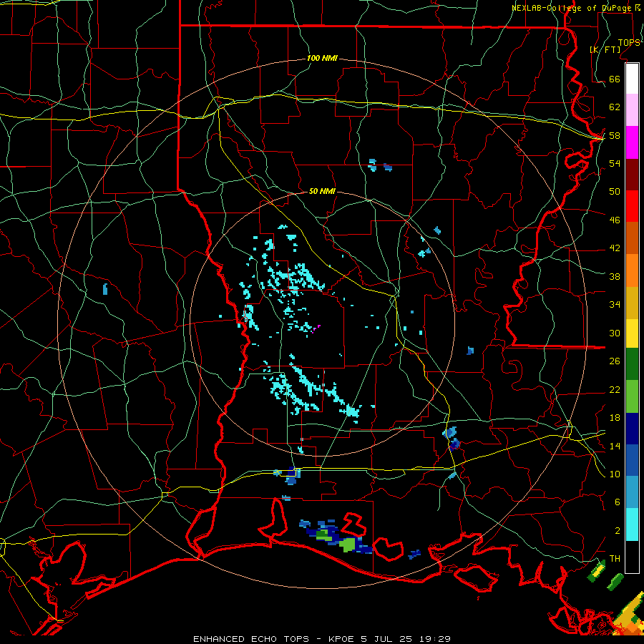Click the 'K FT' units label
This screenshot has width=644, height=644.
[x=605, y=49]
